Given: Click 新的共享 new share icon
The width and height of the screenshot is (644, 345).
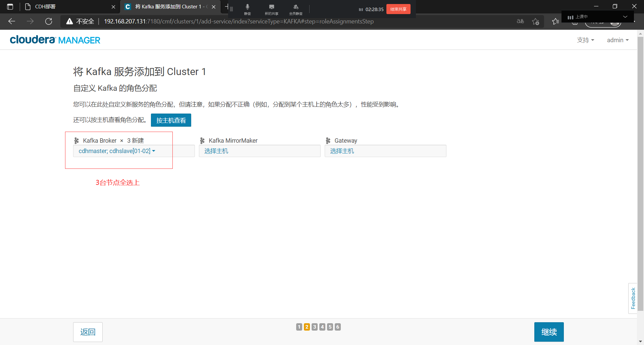Looking at the screenshot, I should click(x=272, y=9).
